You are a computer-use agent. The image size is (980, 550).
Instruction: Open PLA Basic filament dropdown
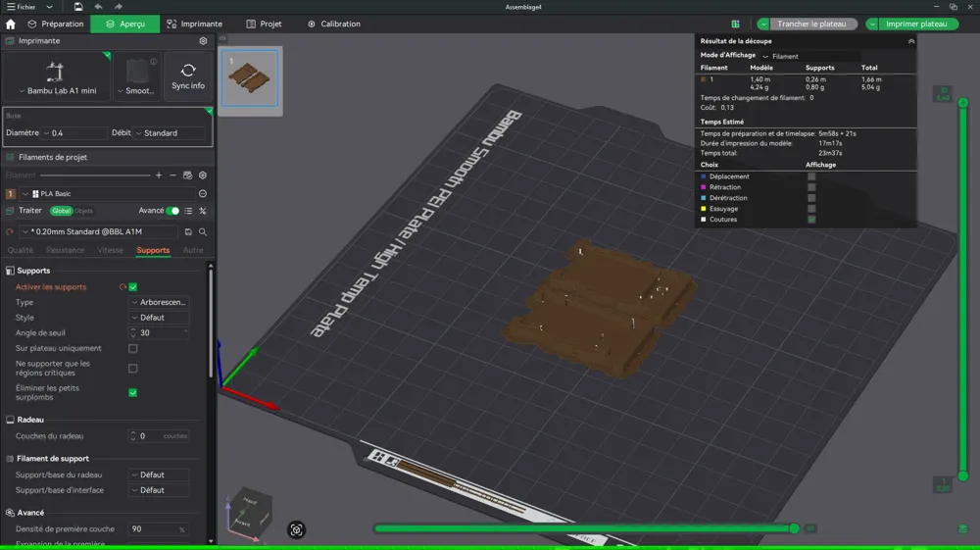[x=107, y=194]
